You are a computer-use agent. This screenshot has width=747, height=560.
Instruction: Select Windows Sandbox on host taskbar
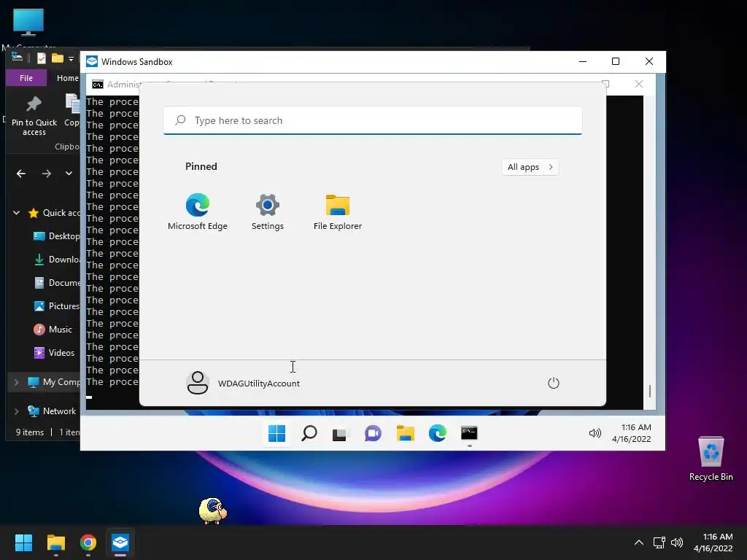[120, 542]
